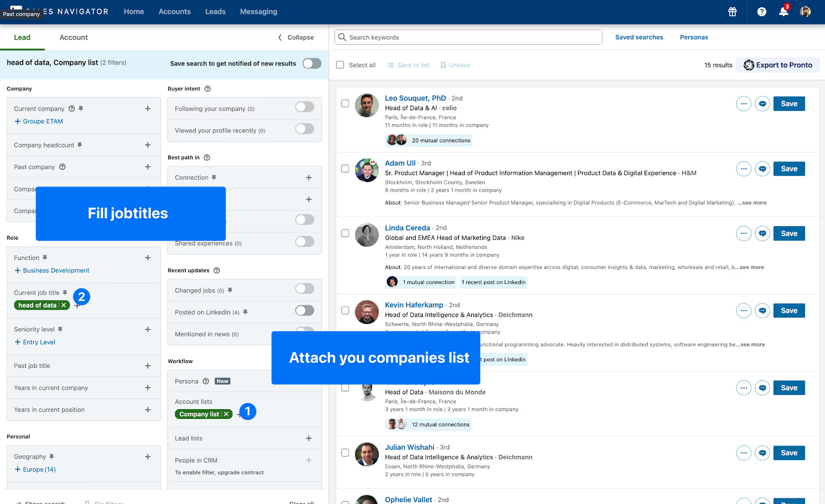The height and width of the screenshot is (504, 825).
Task: Click Current company help icon
Action: (x=72, y=109)
